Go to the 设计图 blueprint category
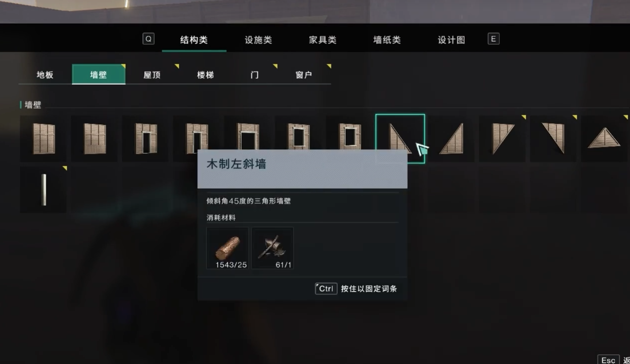Image resolution: width=630 pixels, height=364 pixels. tap(451, 40)
